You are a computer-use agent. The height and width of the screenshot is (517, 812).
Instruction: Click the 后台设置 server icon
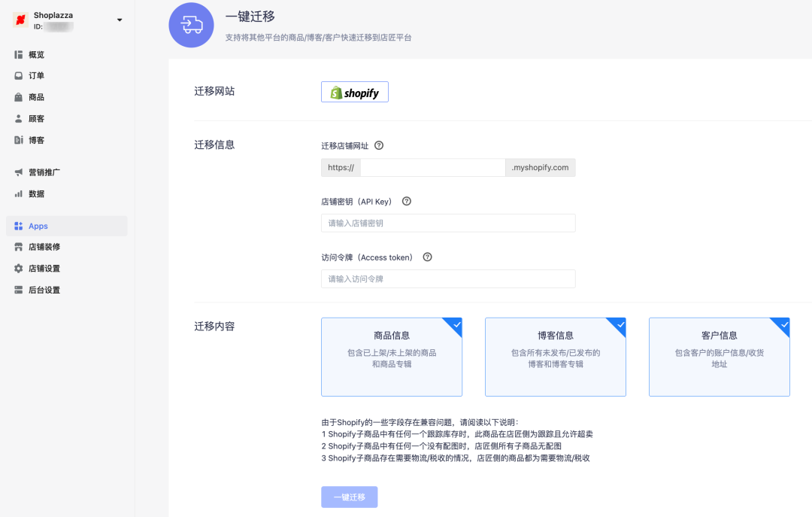coord(19,290)
